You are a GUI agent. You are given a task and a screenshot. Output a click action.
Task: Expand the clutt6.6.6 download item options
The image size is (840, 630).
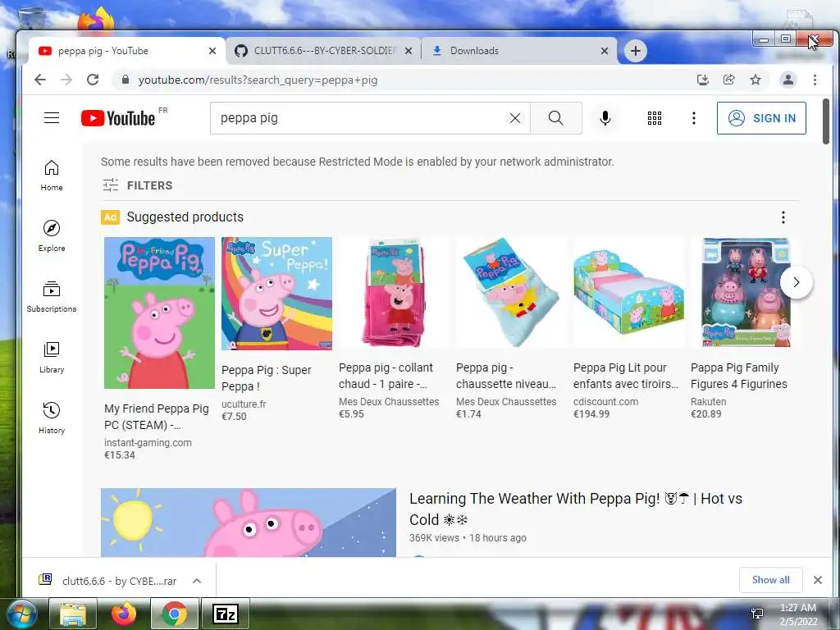197,581
